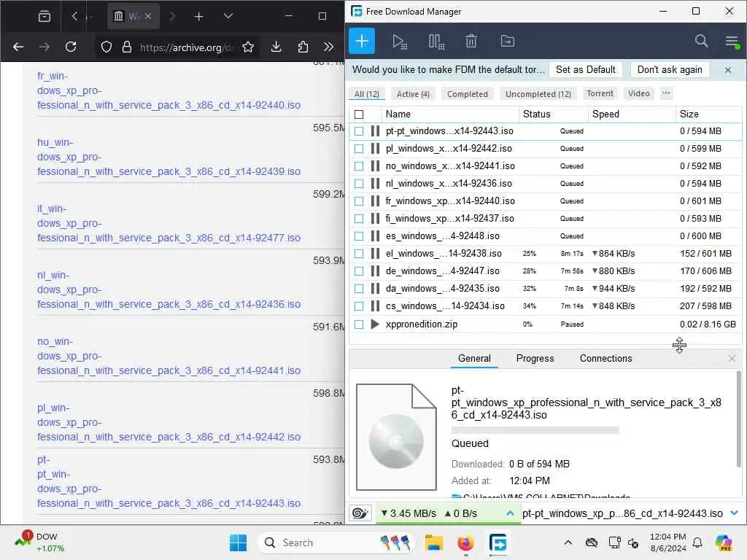Open File Explorer from the taskbar
This screenshot has width=747, height=560.
[x=434, y=542]
